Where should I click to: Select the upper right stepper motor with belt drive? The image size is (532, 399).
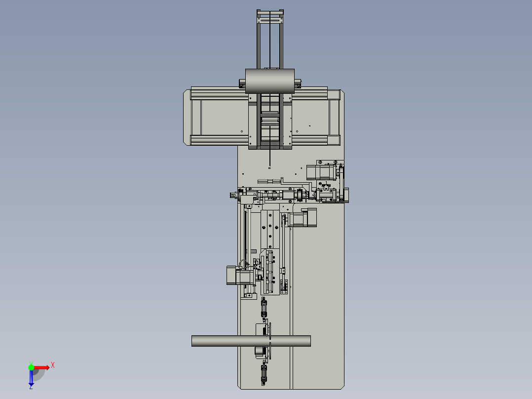321,172
